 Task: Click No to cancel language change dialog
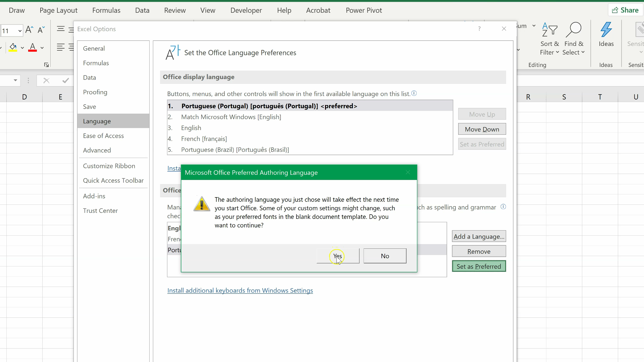coord(385,255)
